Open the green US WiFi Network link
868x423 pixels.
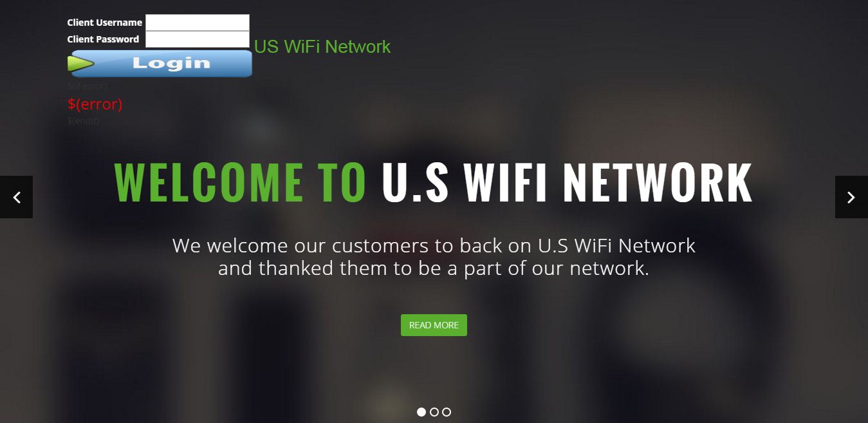click(x=322, y=47)
